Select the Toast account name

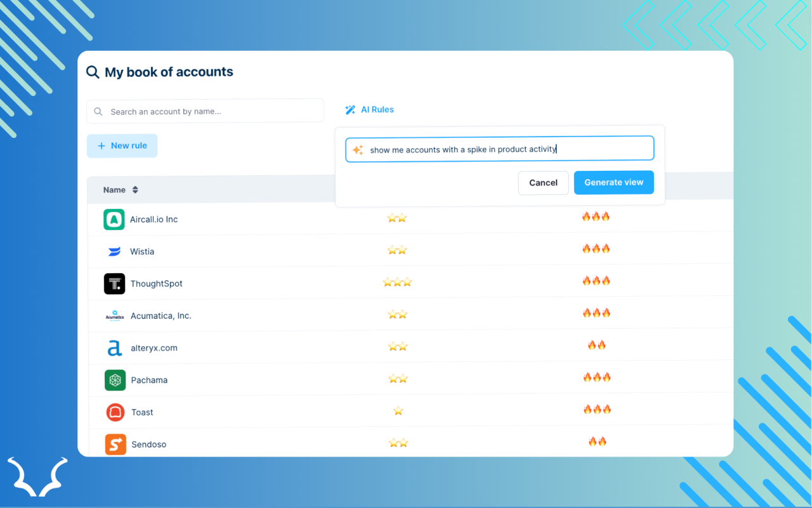click(x=143, y=412)
